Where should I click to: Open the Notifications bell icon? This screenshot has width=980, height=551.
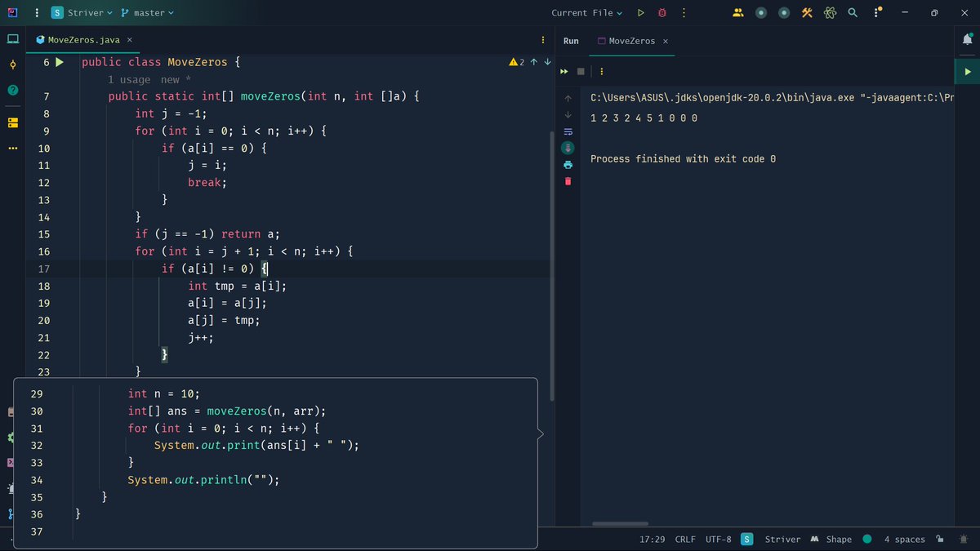(x=968, y=39)
